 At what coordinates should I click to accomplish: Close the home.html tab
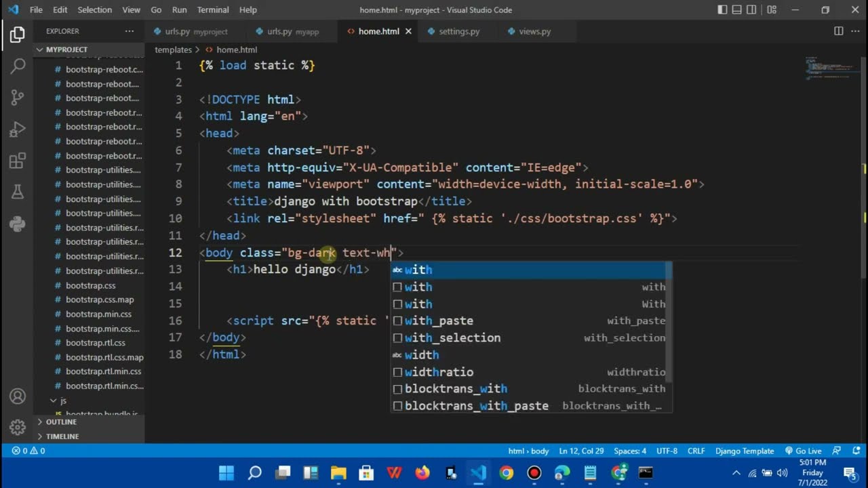point(408,31)
